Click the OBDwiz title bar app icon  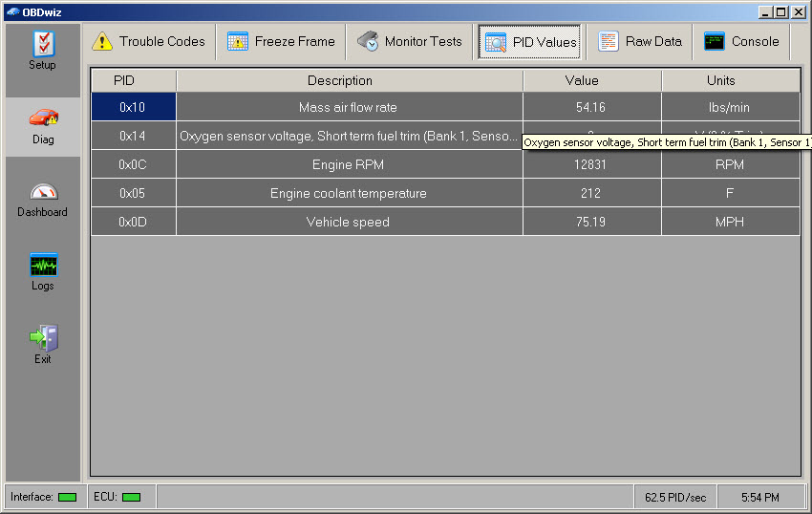click(11, 11)
